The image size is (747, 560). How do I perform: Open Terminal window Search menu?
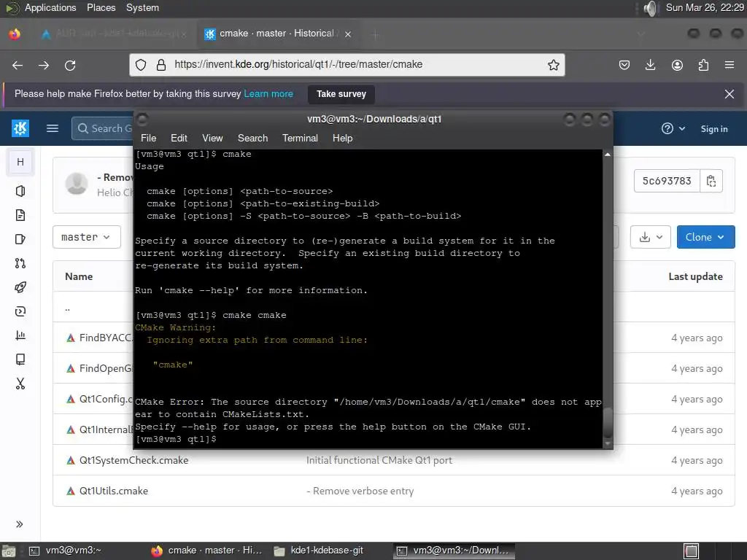[252, 138]
